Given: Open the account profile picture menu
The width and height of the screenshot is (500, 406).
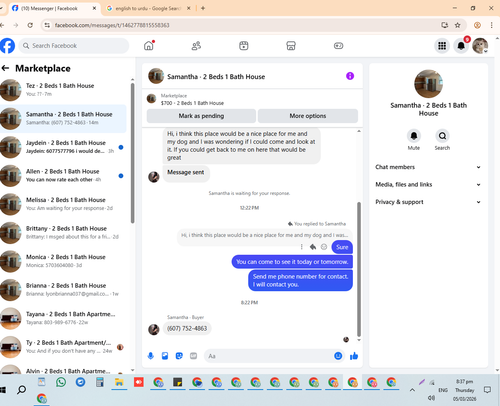Looking at the screenshot, I should 480,46.
